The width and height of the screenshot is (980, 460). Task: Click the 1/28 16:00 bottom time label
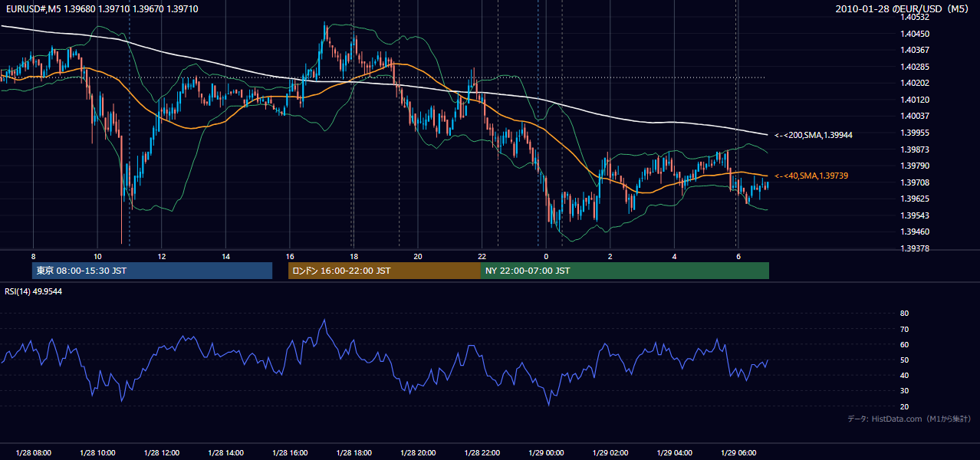290,453
